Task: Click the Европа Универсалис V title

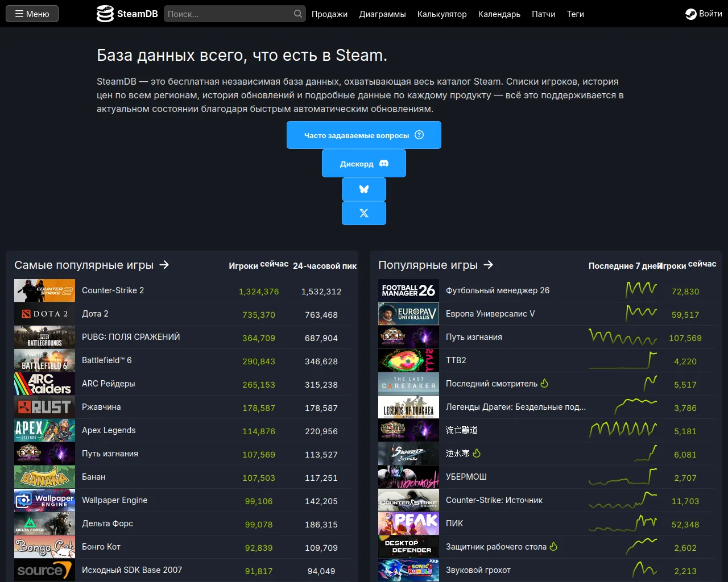Action: 490,314
